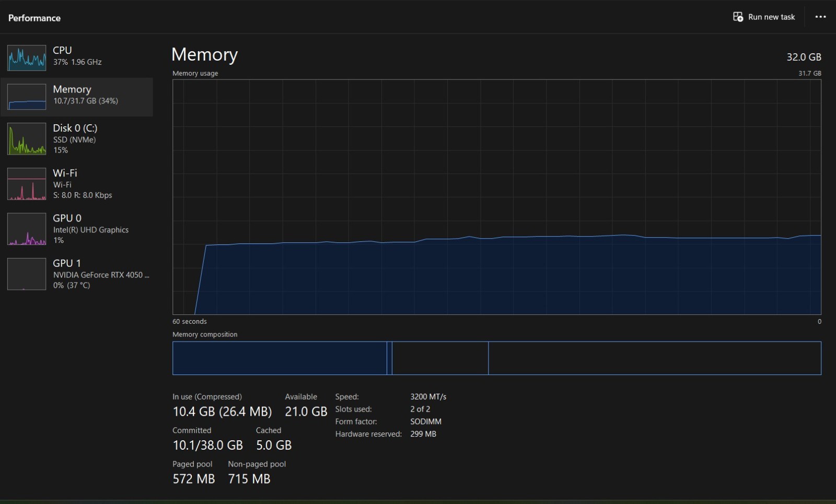836x504 pixels.
Task: Click Run new task button
Action: (x=764, y=17)
